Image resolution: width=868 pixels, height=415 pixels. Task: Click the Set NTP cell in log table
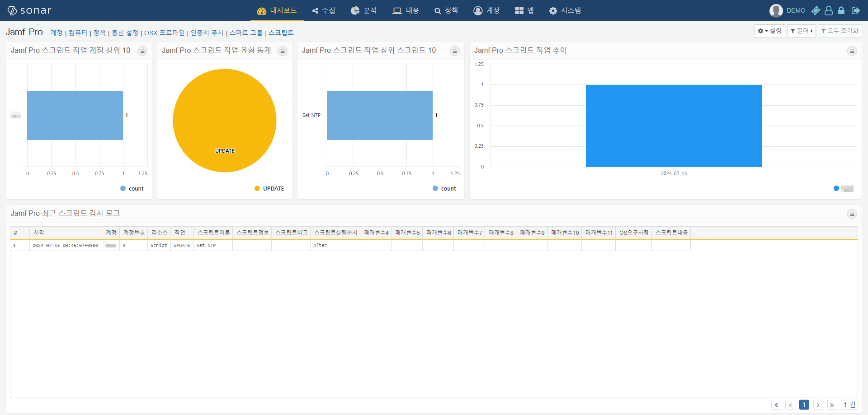point(213,246)
